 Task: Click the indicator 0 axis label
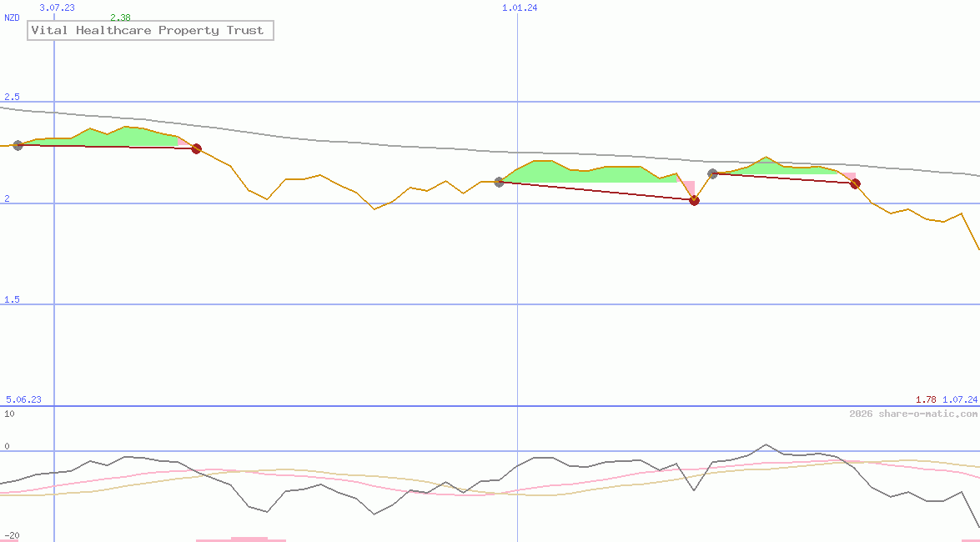8,446
